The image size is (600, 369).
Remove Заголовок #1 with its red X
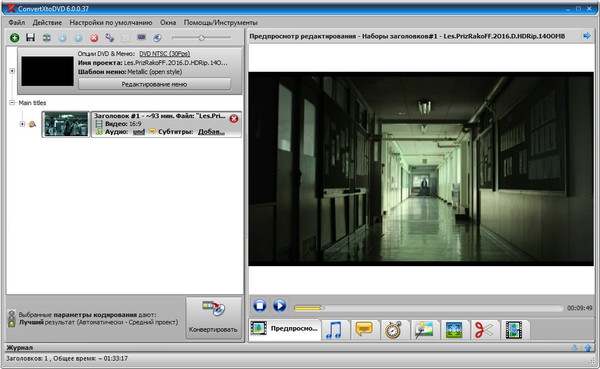(234, 119)
